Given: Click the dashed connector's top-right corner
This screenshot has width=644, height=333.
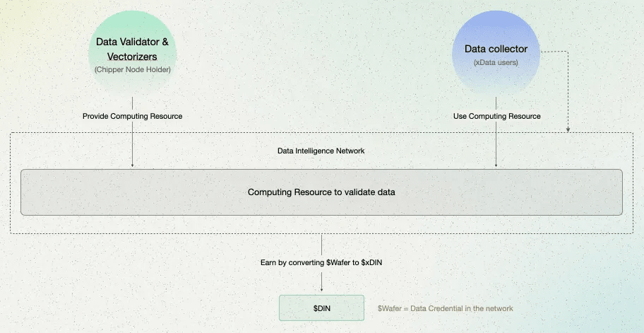Looking at the screenshot, I should pyautogui.click(x=568, y=52).
